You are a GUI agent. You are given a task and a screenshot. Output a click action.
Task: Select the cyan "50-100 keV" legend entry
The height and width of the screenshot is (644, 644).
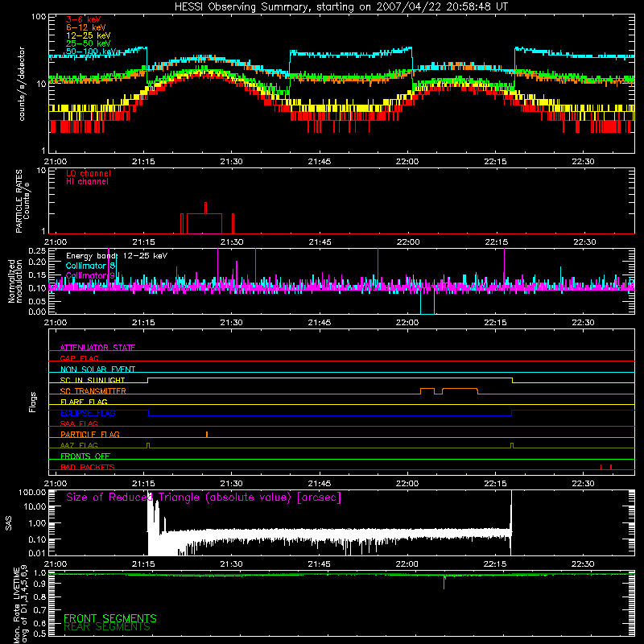[x=91, y=52]
